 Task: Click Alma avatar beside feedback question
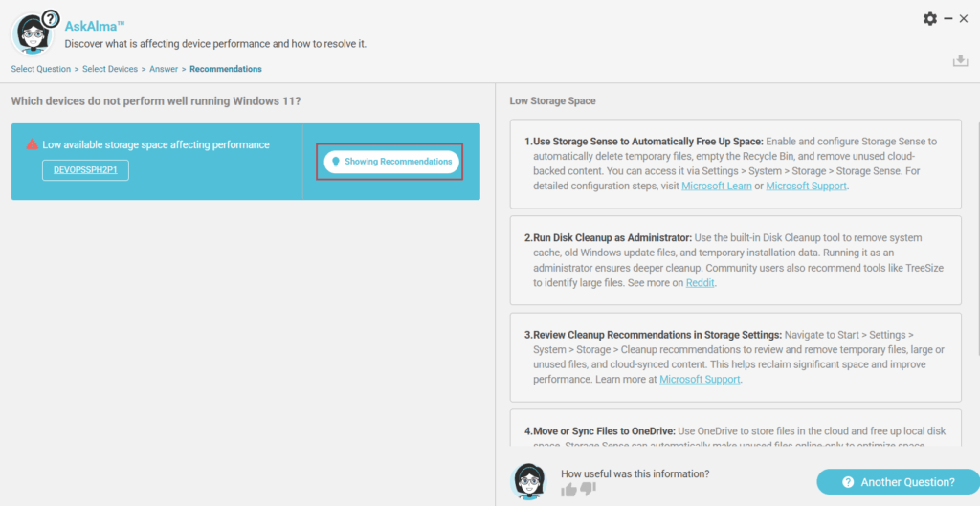pyautogui.click(x=530, y=481)
